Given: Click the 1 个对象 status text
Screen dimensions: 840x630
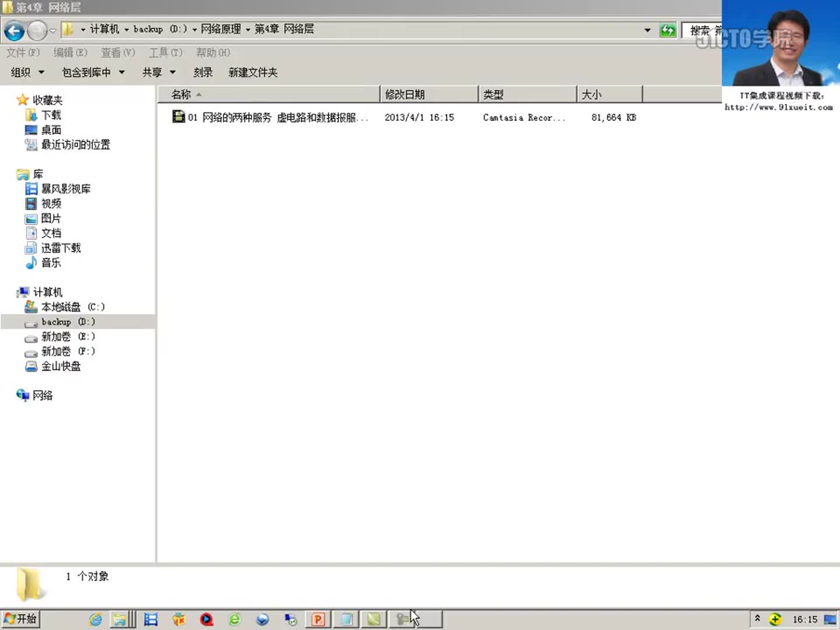Looking at the screenshot, I should pyautogui.click(x=87, y=576).
